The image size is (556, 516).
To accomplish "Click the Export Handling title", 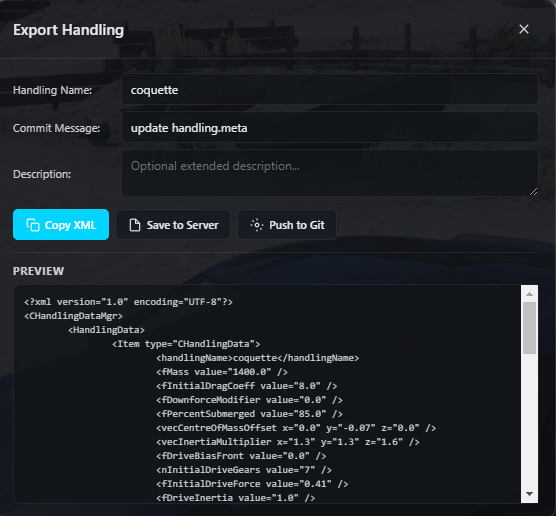I will [68, 30].
